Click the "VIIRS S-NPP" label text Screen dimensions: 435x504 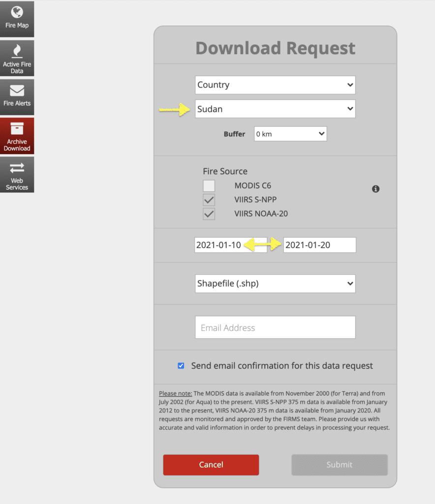tap(255, 200)
